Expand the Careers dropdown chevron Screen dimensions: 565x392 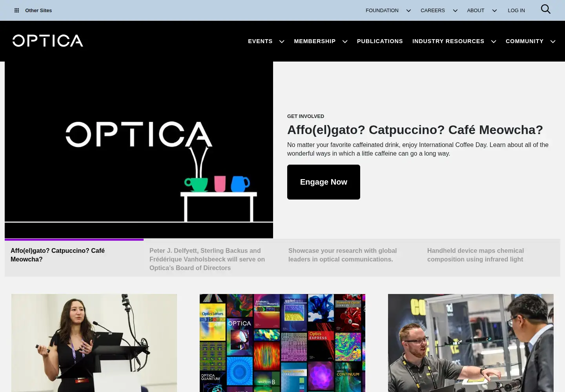[455, 11]
